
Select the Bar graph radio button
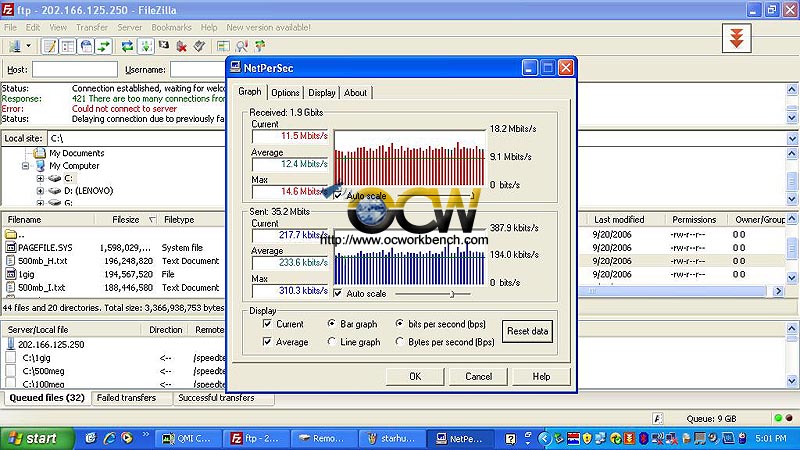tap(332, 323)
